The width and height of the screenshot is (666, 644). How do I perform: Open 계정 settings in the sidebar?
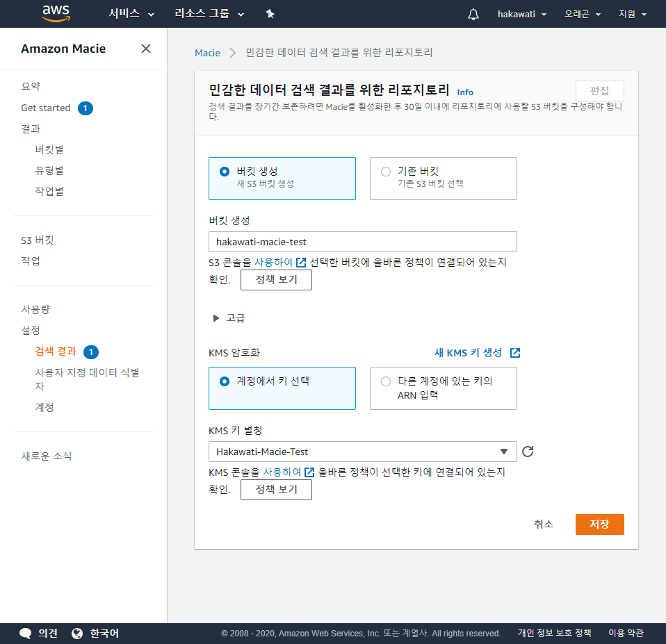pyautogui.click(x=44, y=407)
